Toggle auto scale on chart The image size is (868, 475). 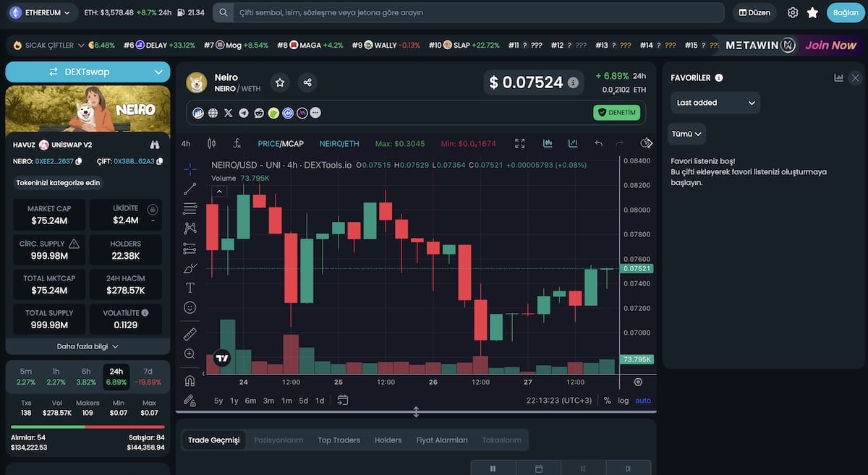643,401
